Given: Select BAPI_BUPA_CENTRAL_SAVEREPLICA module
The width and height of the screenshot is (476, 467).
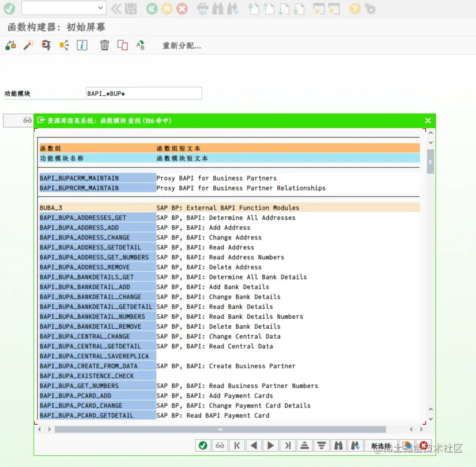Looking at the screenshot, I should (x=98, y=356).
